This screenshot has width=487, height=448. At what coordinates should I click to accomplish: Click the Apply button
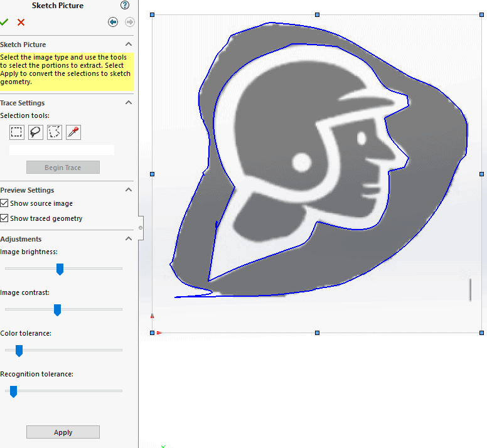point(63,432)
